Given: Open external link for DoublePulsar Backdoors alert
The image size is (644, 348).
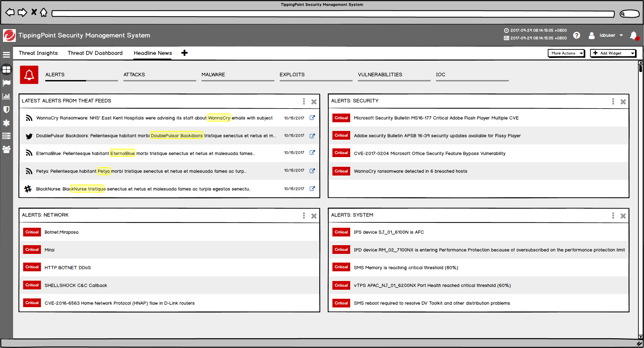Looking at the screenshot, I should click(x=312, y=136).
